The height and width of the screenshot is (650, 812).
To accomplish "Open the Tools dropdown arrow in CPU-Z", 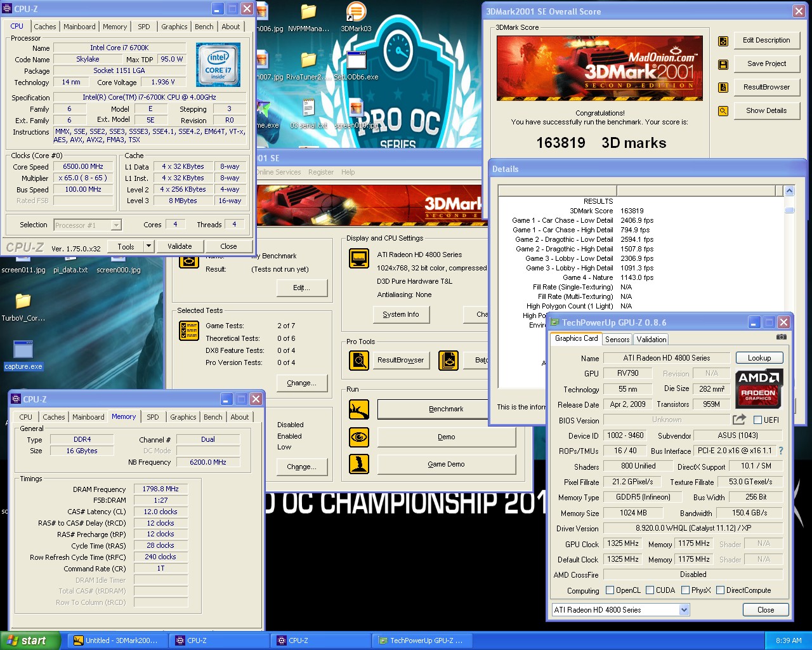I will coord(148,246).
